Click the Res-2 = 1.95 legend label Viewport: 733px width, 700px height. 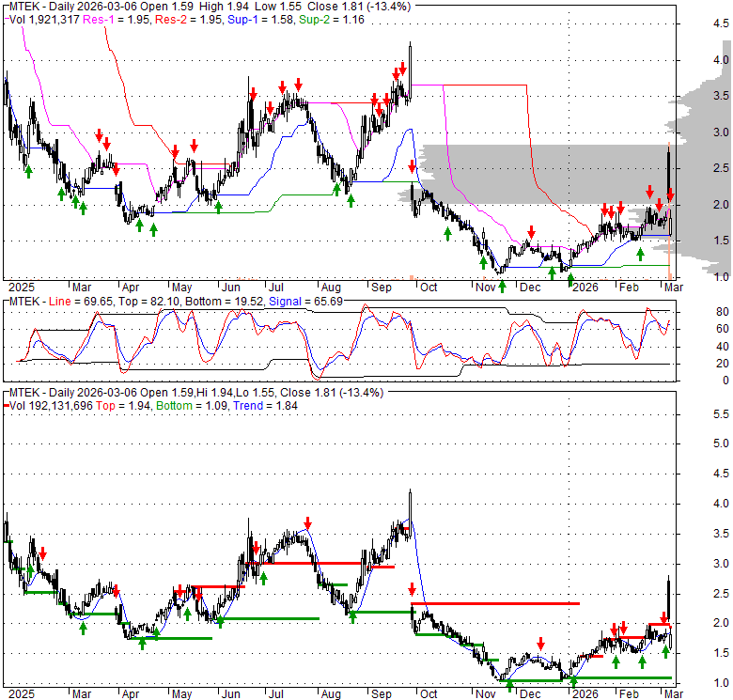click(178, 21)
